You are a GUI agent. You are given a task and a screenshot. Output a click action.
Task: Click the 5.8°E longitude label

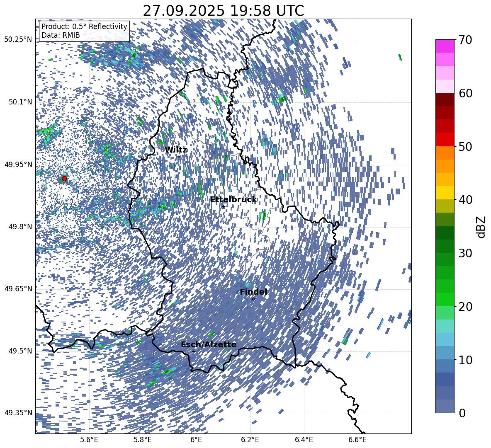pos(143,440)
